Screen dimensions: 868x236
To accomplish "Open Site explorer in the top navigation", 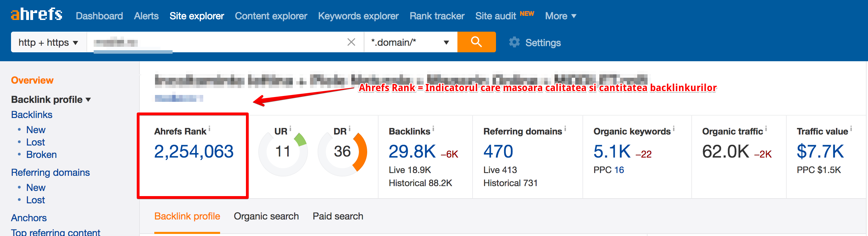I will pyautogui.click(x=197, y=16).
